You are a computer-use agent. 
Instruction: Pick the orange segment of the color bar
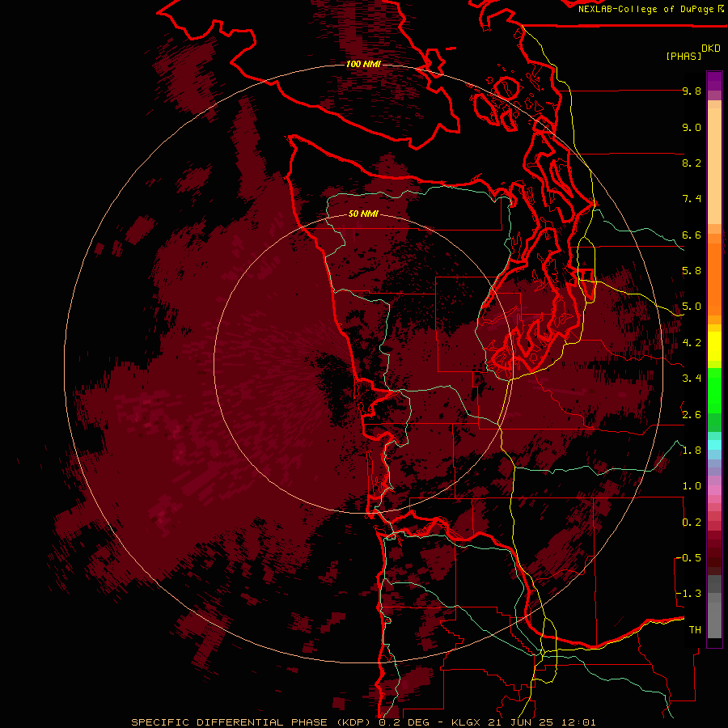(714, 278)
